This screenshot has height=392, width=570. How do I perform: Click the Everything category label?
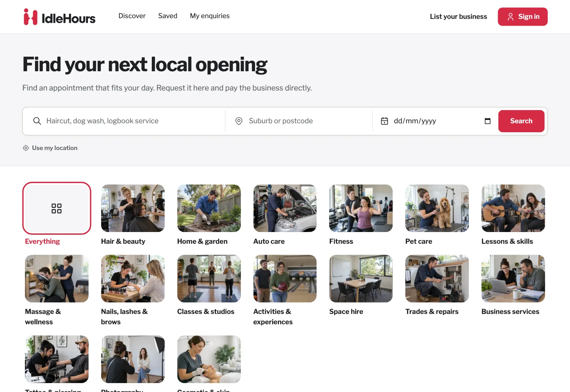point(42,241)
